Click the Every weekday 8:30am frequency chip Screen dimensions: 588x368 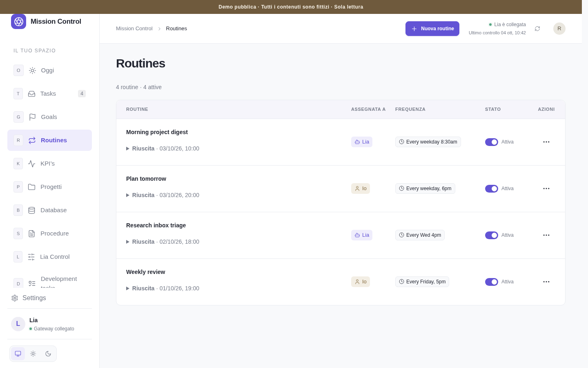[428, 142]
